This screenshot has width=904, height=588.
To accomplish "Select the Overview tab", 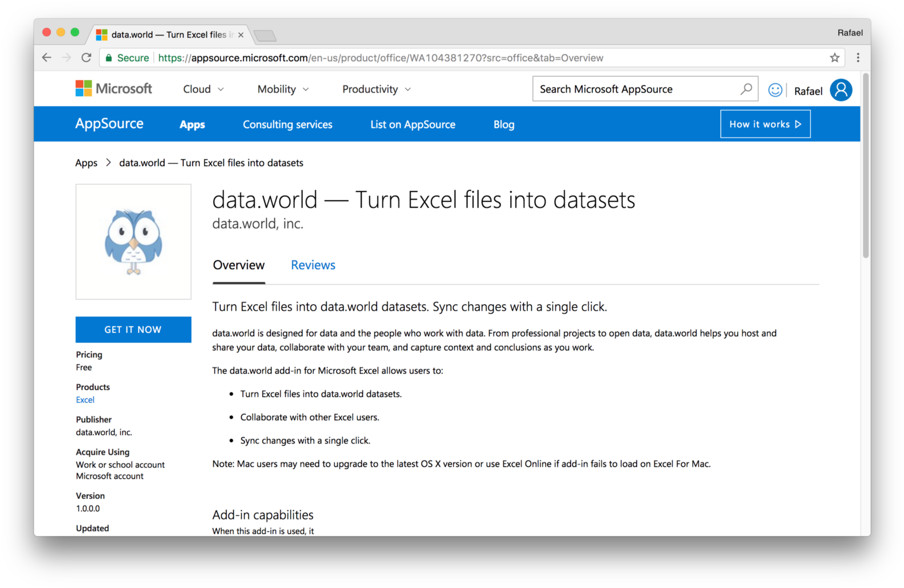I will tap(239, 265).
